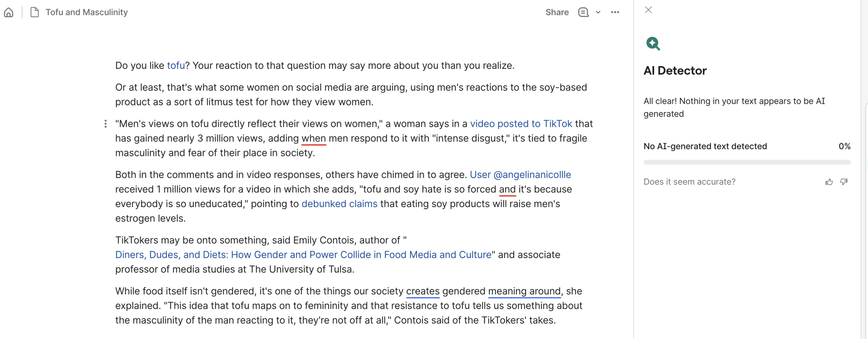Click the AI-generated percentage progress bar
Screen dimensions: 868x339
(747, 162)
